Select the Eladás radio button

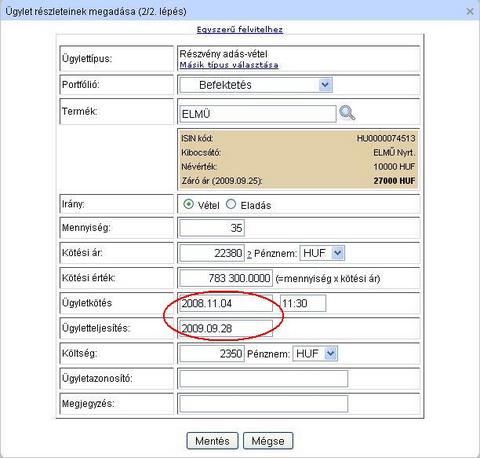231,204
